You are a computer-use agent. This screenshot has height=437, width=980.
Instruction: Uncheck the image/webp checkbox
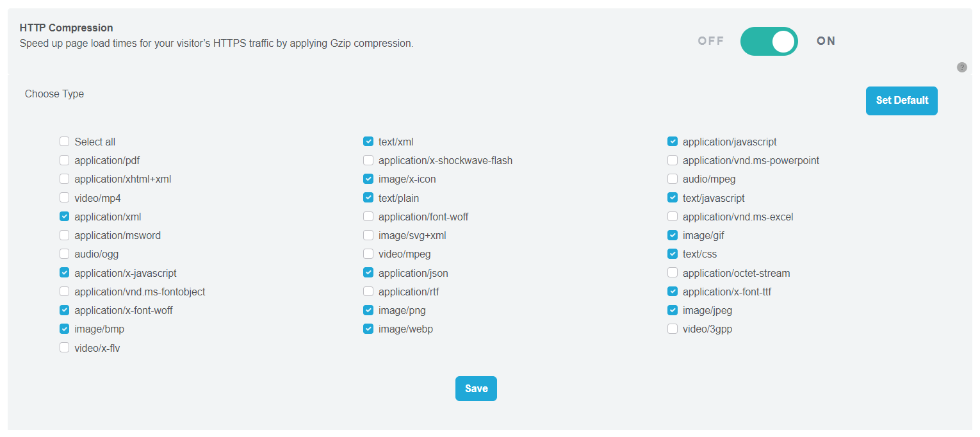(368, 329)
